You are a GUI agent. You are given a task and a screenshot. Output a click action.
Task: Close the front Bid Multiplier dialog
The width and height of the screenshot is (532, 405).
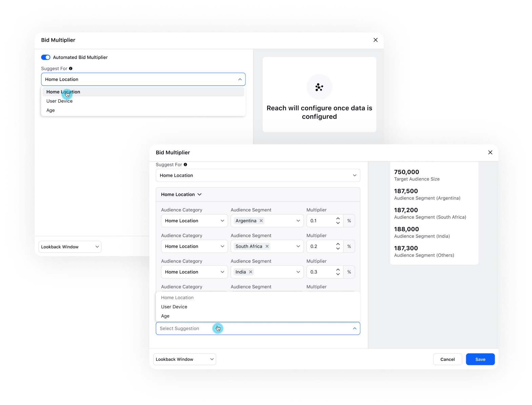click(490, 152)
